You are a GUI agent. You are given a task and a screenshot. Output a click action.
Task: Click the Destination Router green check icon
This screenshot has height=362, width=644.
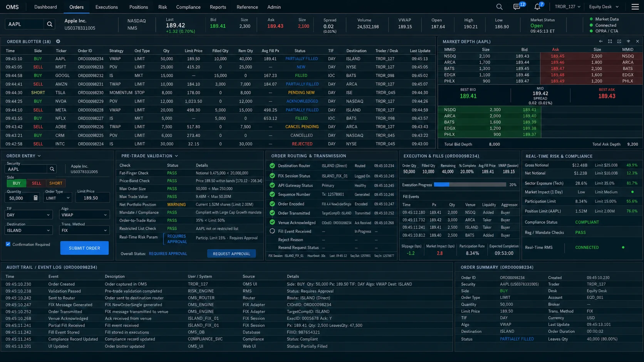coord(272,166)
